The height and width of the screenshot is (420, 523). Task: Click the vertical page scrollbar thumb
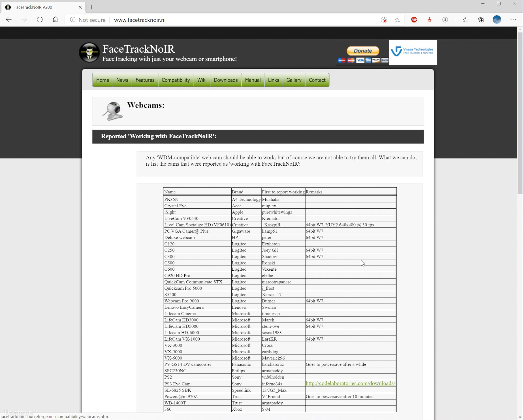pyautogui.click(x=520, y=113)
